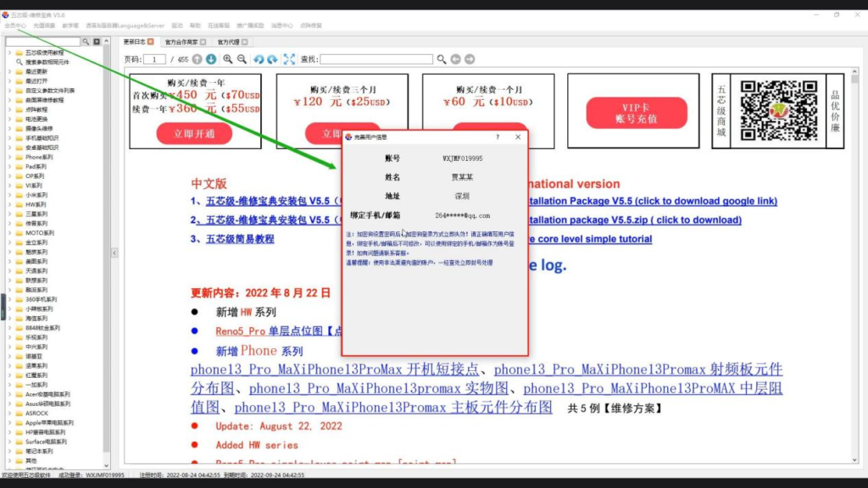Click the sidebar scroll-down arrow
Viewport: 868px width, 488px height.
(106, 466)
